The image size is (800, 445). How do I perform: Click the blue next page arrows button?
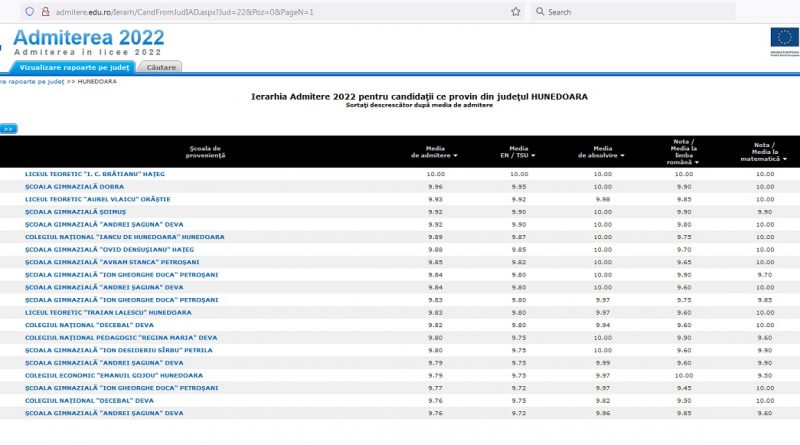tap(8, 128)
